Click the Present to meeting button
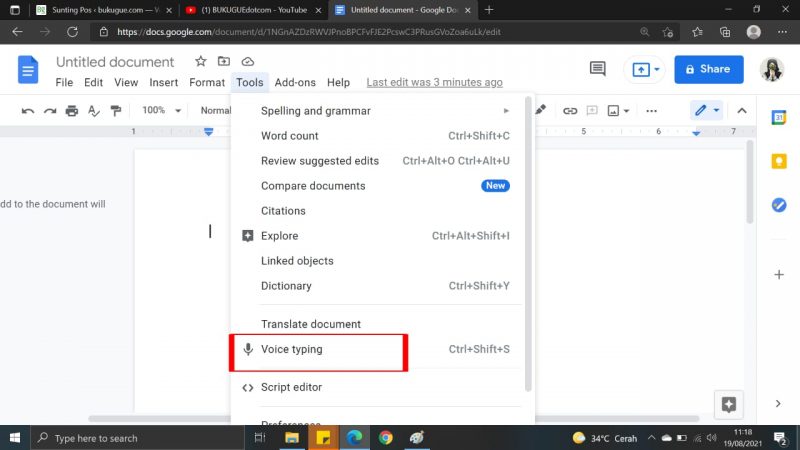 pos(645,69)
